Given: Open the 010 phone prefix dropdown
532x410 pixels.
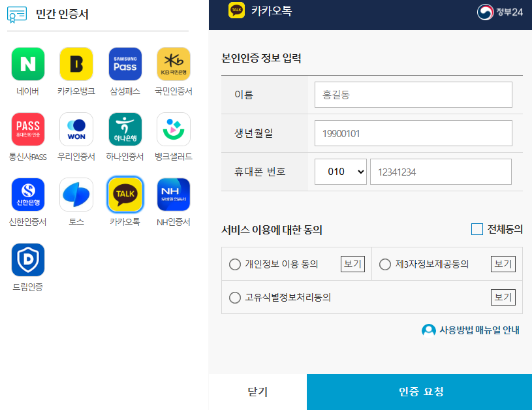Looking at the screenshot, I should coord(341,172).
